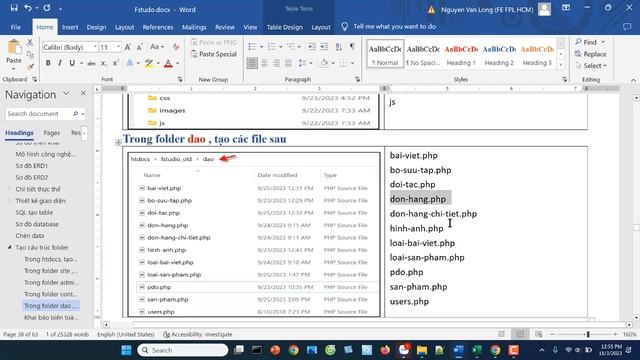Apply the No Spacing style
640x360 pixels.
tap(423, 54)
